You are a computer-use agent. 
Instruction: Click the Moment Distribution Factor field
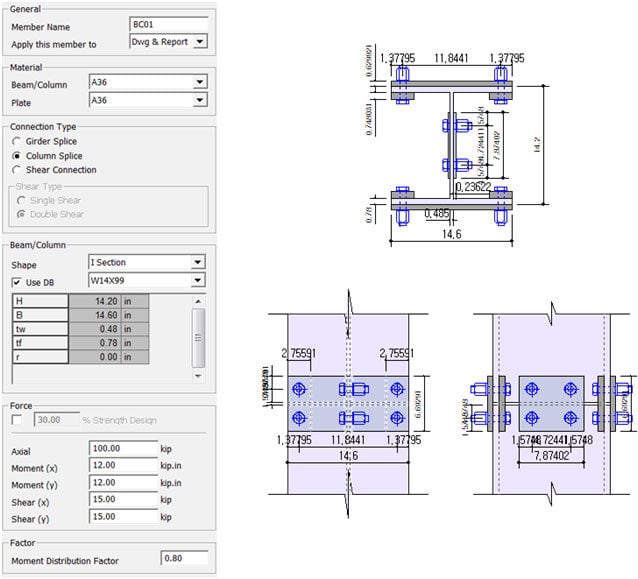[x=184, y=557]
